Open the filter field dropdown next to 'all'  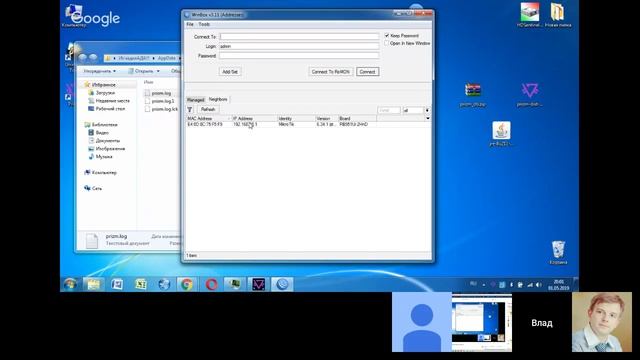427,110
